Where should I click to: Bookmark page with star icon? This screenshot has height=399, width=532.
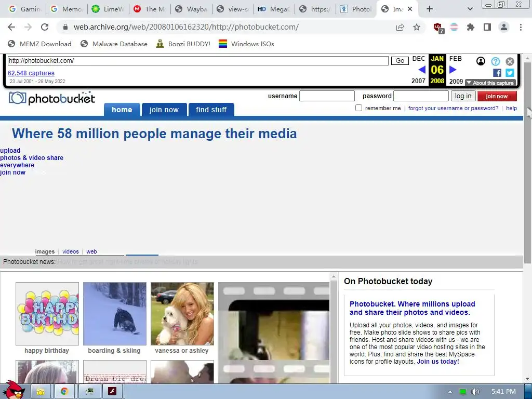pos(417,27)
